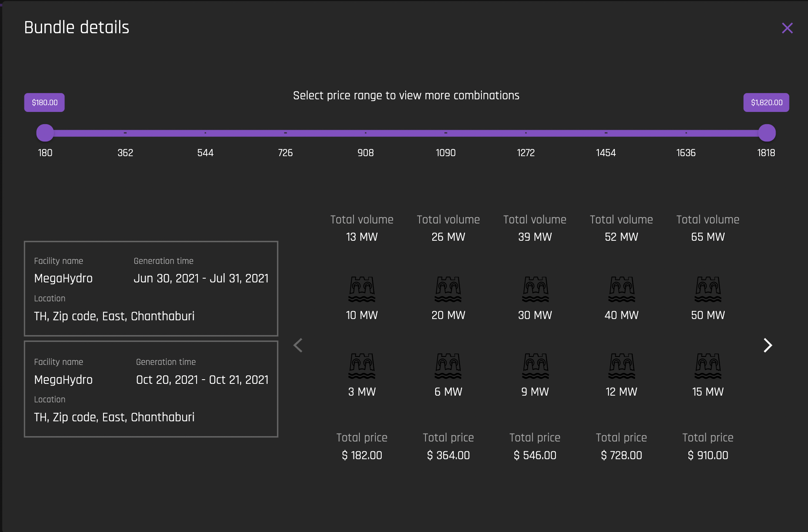Click the Bundle details title

pos(77,27)
